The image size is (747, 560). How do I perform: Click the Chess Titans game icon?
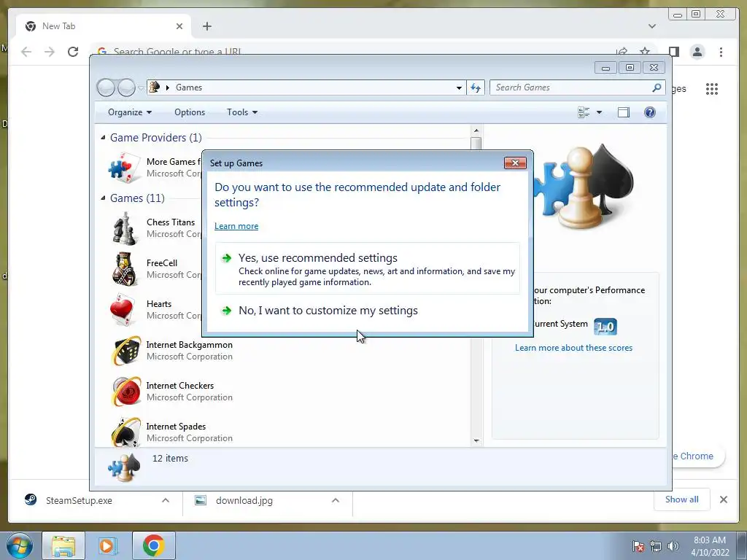coord(125,228)
